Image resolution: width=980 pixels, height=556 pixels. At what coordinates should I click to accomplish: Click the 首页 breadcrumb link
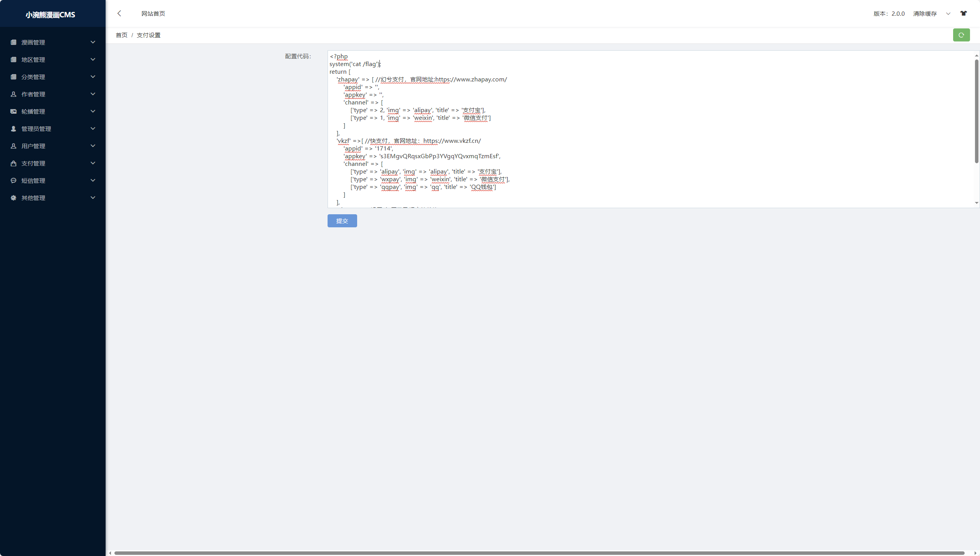121,35
